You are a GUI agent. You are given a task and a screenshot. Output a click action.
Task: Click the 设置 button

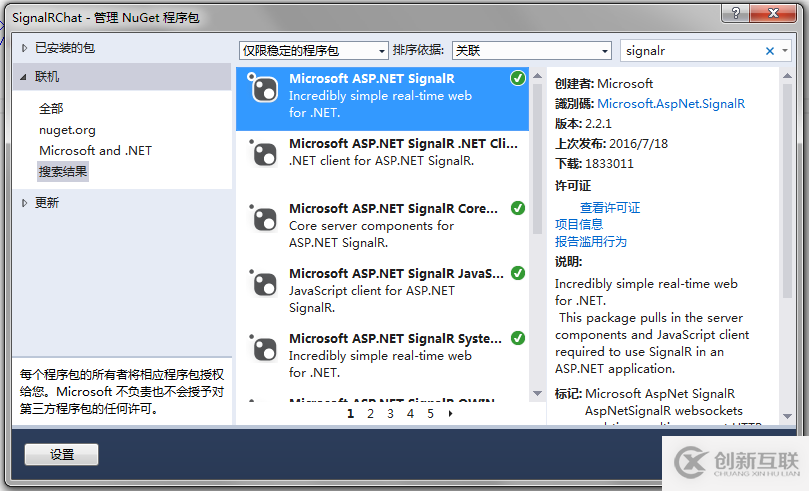point(61,454)
